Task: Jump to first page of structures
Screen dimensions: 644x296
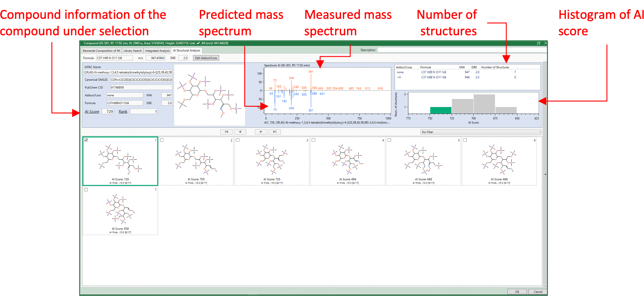Action: [x=226, y=132]
